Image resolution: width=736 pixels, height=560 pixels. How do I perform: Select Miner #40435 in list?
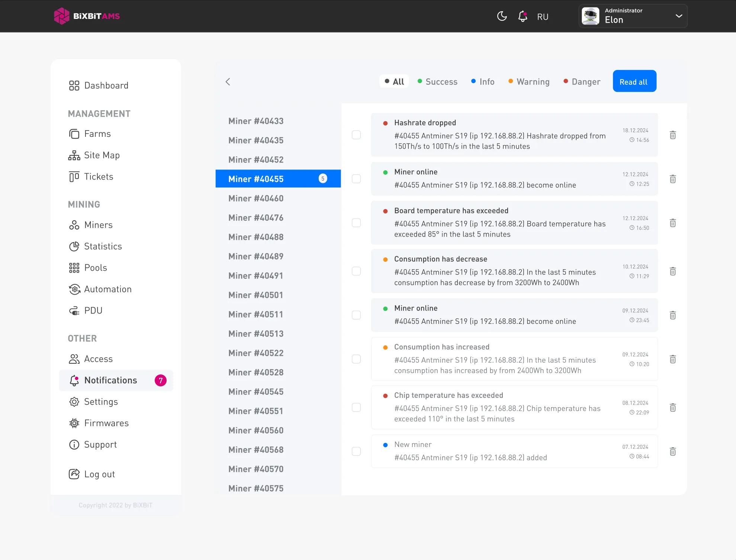256,140
